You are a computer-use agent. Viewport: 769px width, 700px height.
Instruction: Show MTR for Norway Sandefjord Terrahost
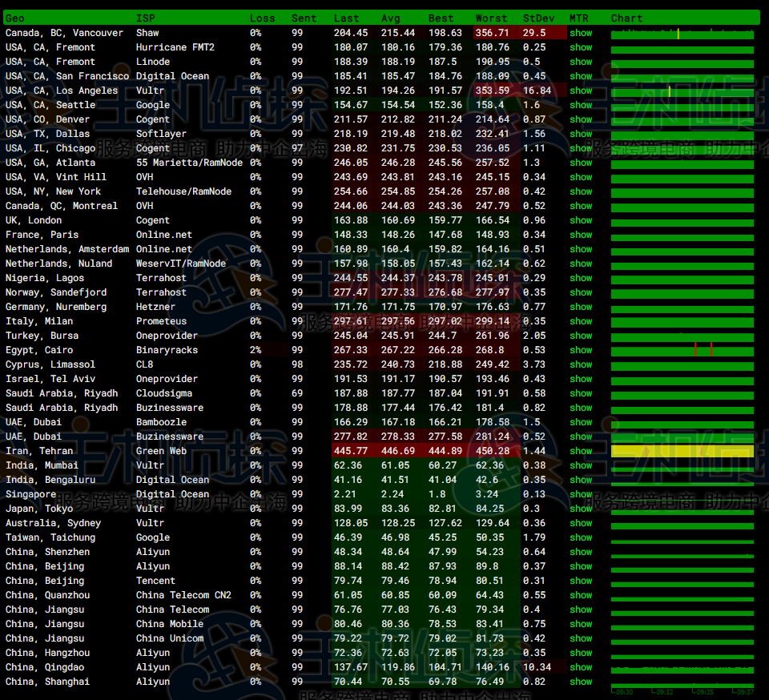pyautogui.click(x=581, y=292)
